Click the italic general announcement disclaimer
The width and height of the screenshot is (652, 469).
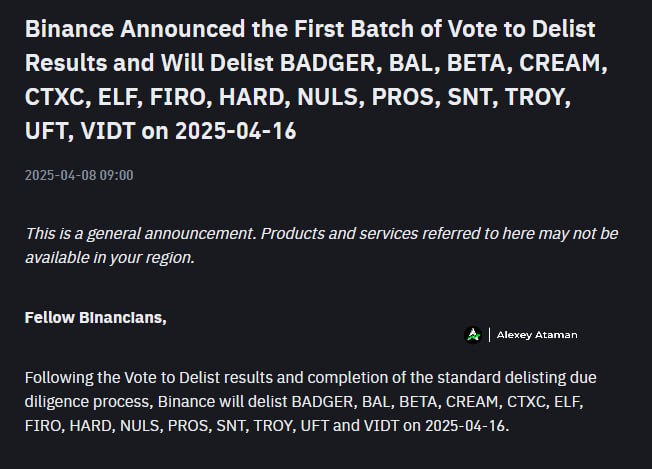tap(321, 245)
